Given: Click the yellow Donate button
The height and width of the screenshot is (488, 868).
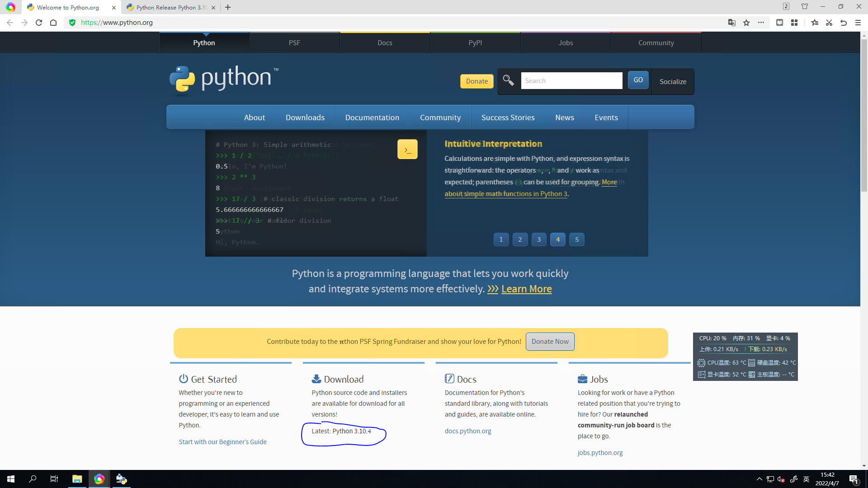Looking at the screenshot, I should tap(477, 81).
